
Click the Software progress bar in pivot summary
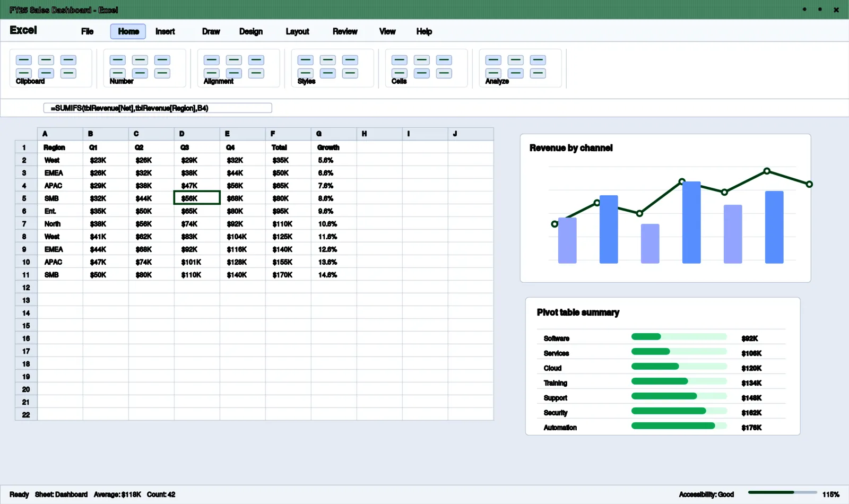pyautogui.click(x=679, y=336)
